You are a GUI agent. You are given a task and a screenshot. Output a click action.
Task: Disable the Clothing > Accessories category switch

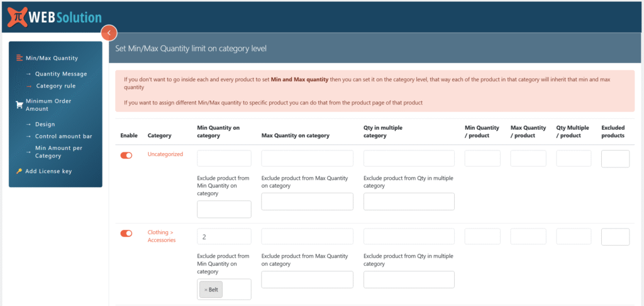pyautogui.click(x=126, y=234)
